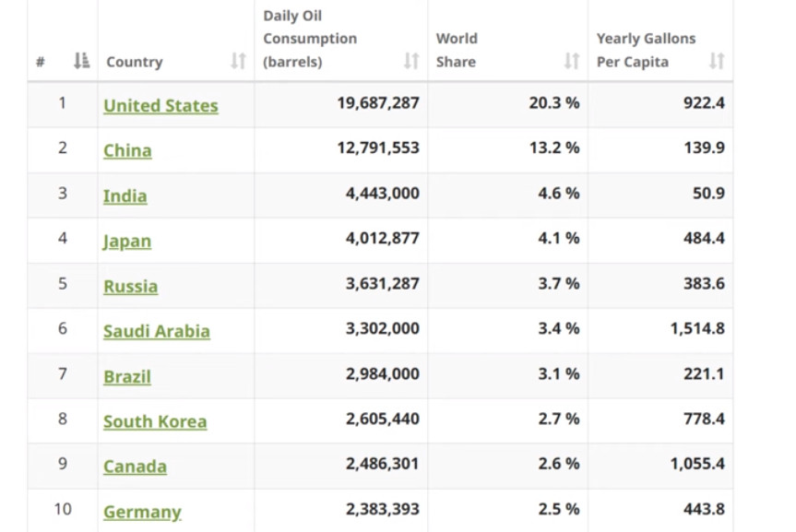796x532 pixels.
Task: Sort table by rank number icon
Action: point(82,61)
